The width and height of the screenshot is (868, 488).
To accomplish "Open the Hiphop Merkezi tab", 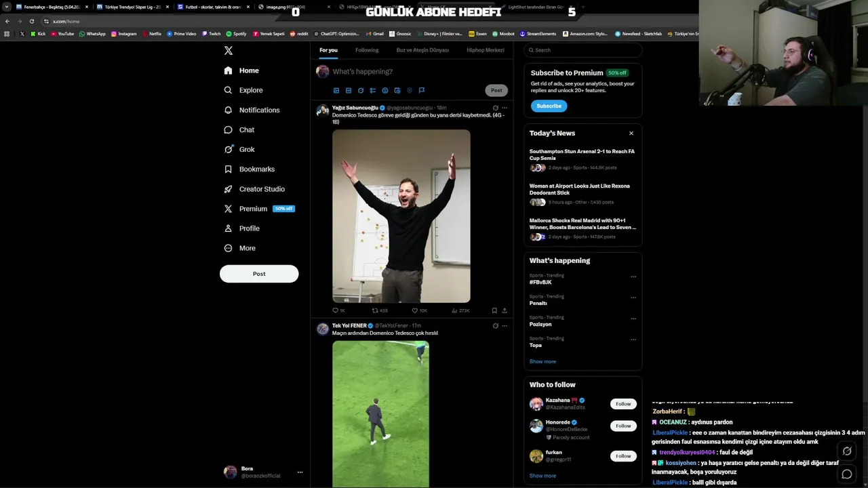I will click(486, 50).
